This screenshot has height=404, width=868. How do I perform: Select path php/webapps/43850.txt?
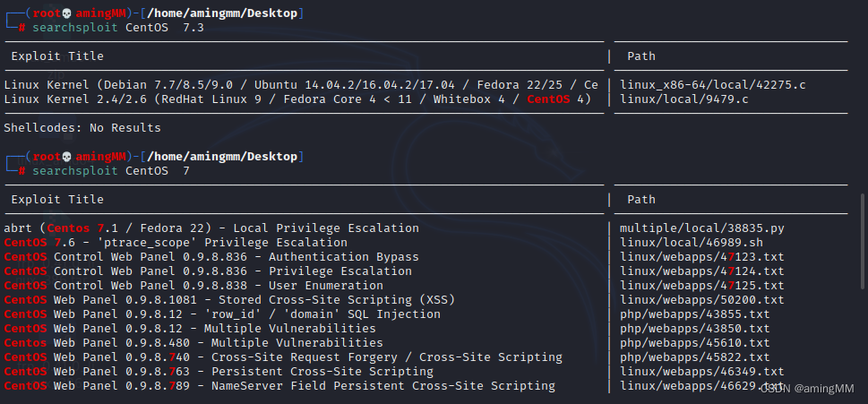(695, 329)
